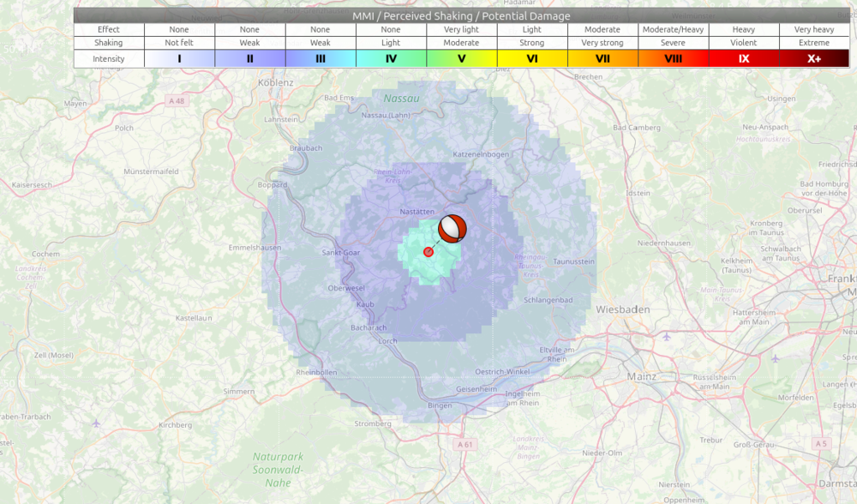The height and width of the screenshot is (504, 857).
Task: Click intensity VII color swatch
Action: [602, 58]
